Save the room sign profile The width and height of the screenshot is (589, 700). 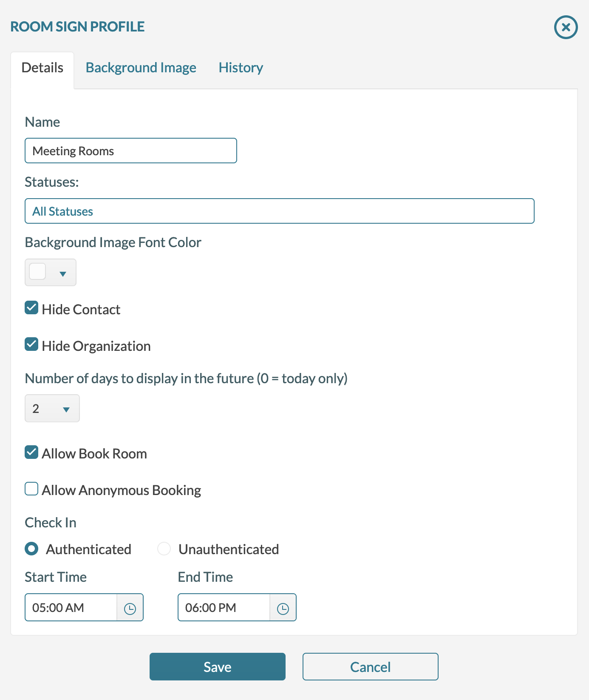[x=217, y=667]
